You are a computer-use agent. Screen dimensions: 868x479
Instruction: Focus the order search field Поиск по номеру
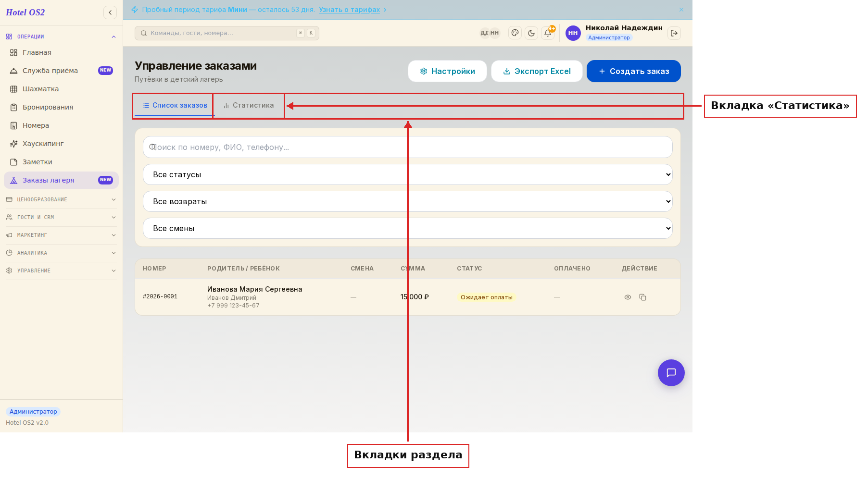click(x=407, y=147)
